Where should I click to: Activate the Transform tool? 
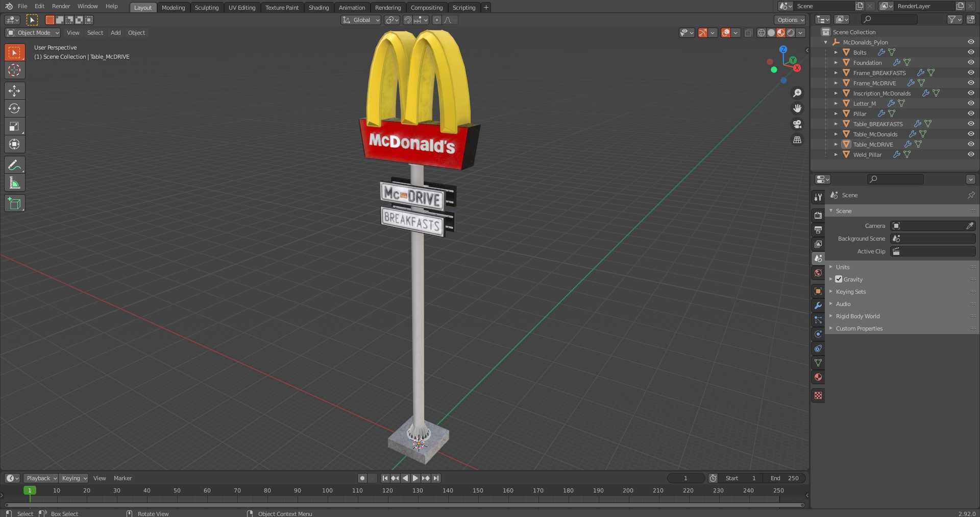point(14,144)
